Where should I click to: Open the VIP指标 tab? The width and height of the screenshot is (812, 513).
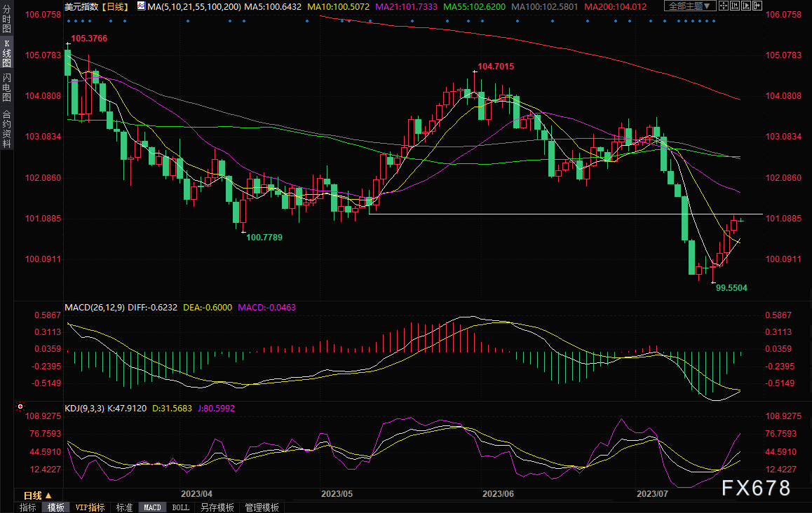click(90, 507)
